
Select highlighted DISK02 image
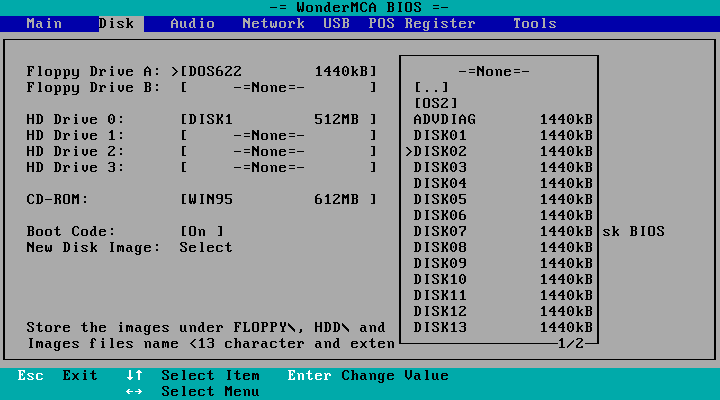coord(500,151)
